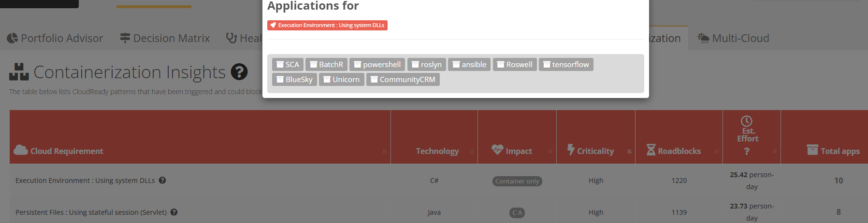This screenshot has width=868, height=223.
Task: Click the red Execution Environment badge
Action: pos(327,25)
